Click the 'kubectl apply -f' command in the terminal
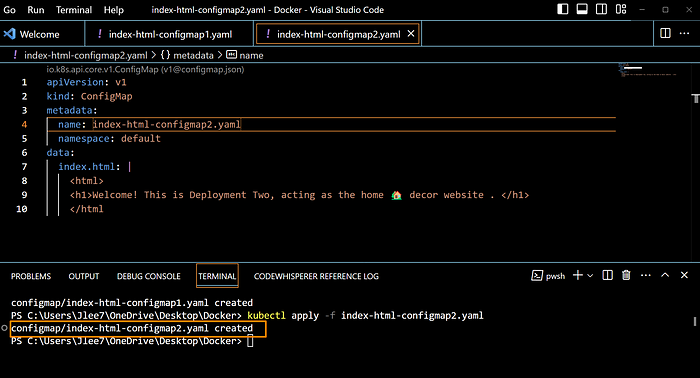 [291, 316]
